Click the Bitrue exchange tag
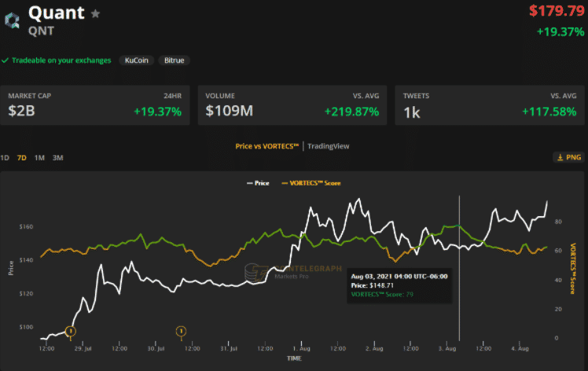Image resolution: width=588 pixels, height=371 pixels. coord(174,60)
